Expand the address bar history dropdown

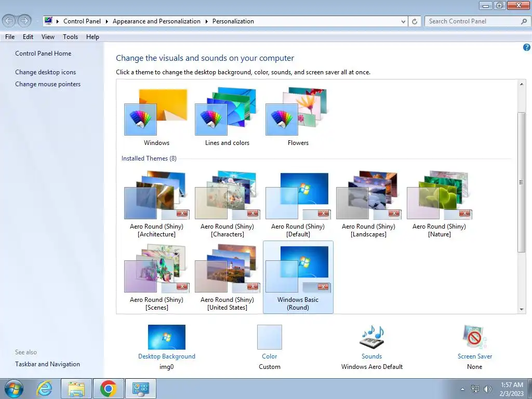[403, 21]
